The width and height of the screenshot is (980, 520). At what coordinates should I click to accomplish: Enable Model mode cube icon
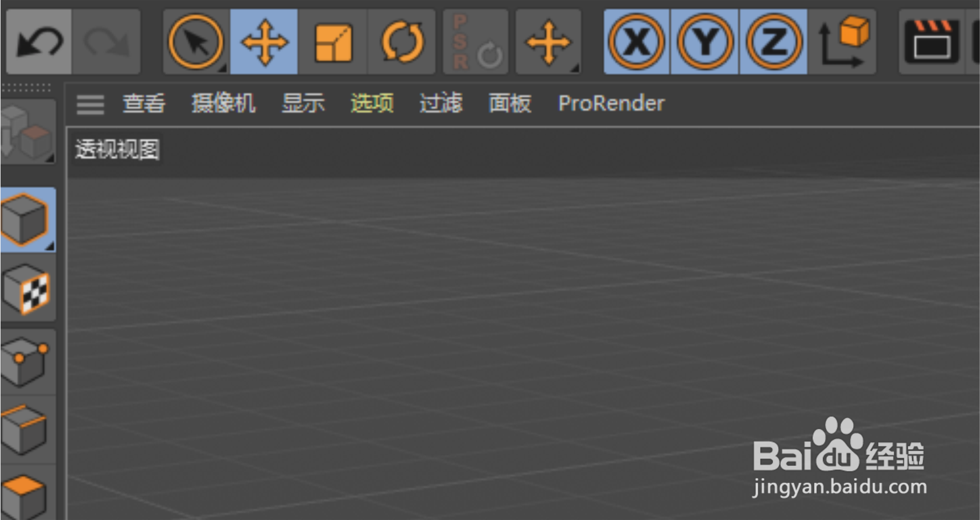tap(27, 220)
